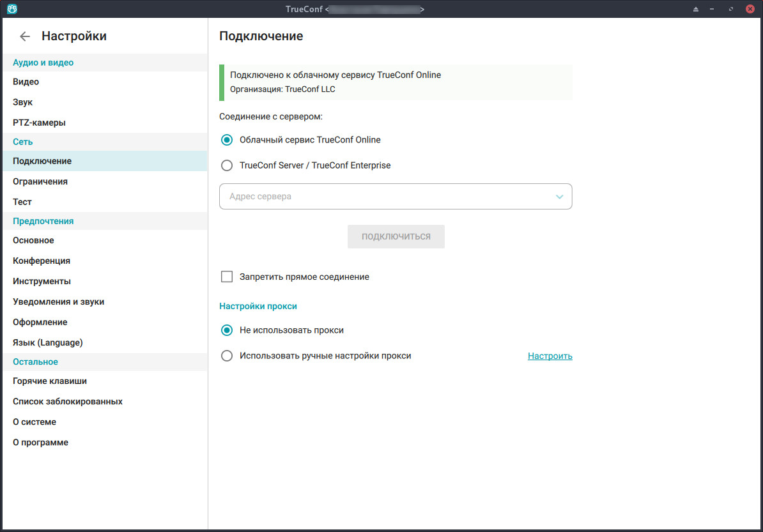Open Звук settings section
This screenshot has width=763, height=532.
click(x=105, y=102)
